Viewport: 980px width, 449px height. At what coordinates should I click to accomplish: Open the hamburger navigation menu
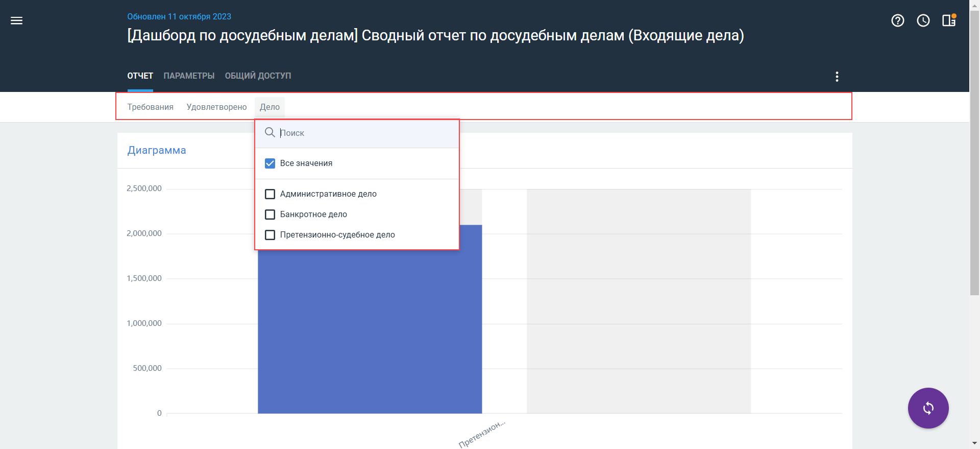click(16, 20)
